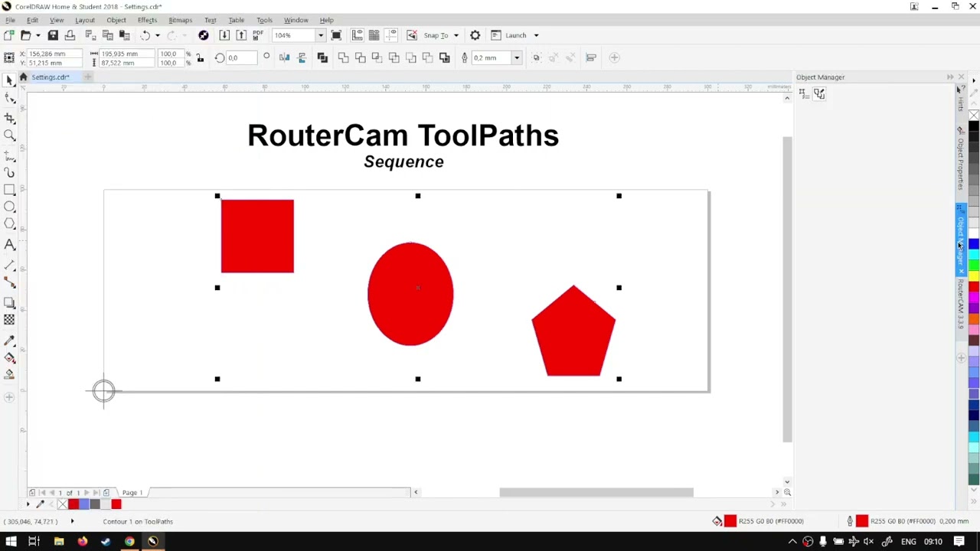Pick the blue swatch in the color palette
Screen dimensions: 980x551
coord(973,244)
